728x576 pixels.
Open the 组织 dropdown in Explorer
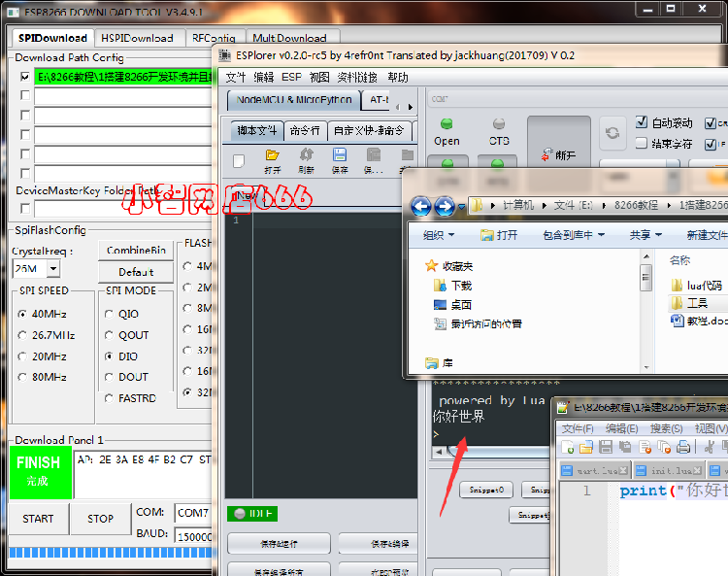pos(439,235)
